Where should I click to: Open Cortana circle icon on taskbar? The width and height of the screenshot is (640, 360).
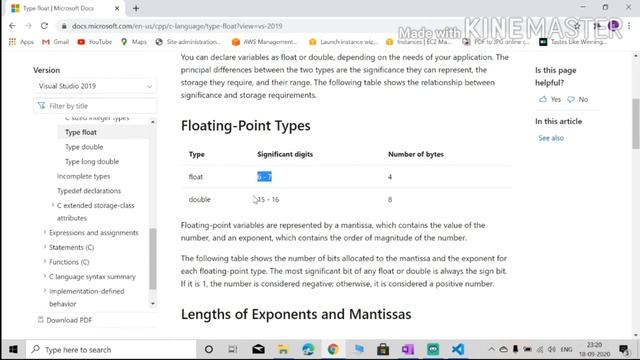[209, 349]
